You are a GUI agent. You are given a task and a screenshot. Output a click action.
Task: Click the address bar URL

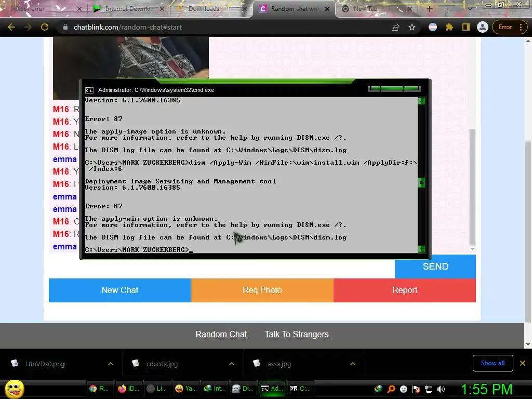point(128,27)
